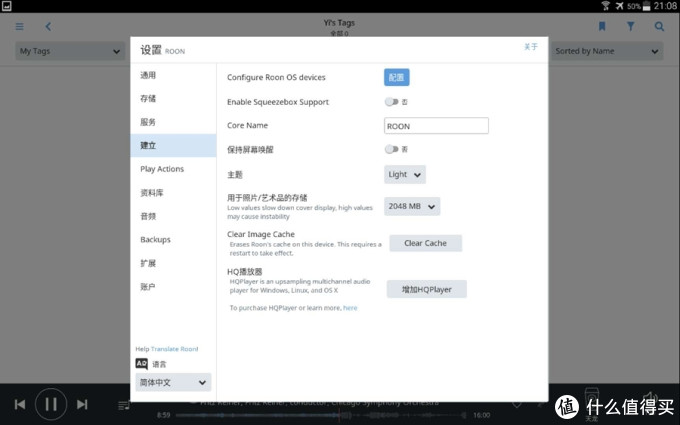Select the Play Actions settings tab
Image resolution: width=680 pixels, height=425 pixels.
click(x=173, y=169)
